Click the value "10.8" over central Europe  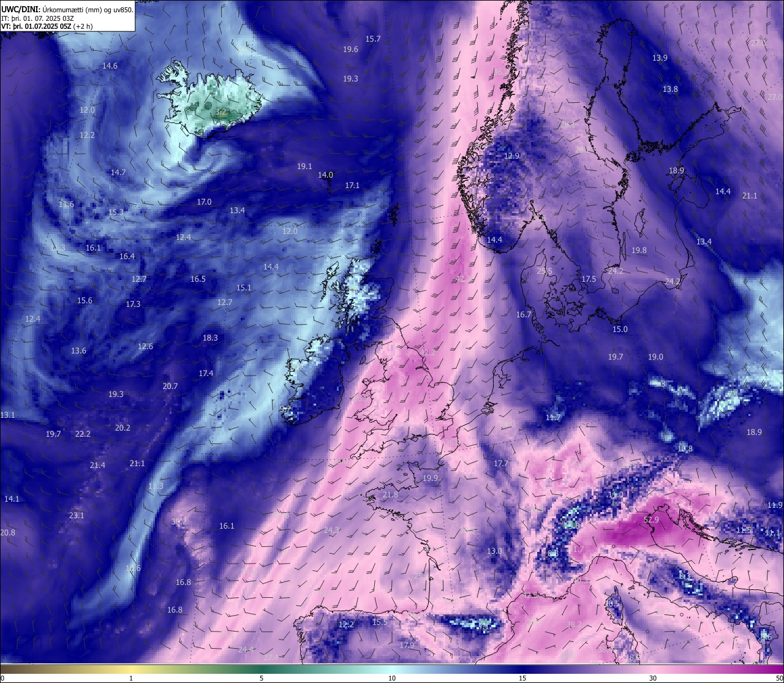685,448
